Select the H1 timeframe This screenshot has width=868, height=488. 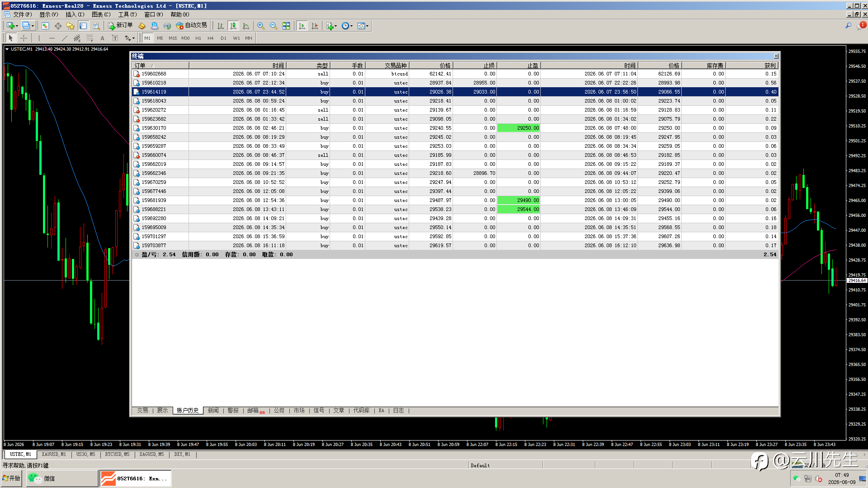(x=198, y=38)
